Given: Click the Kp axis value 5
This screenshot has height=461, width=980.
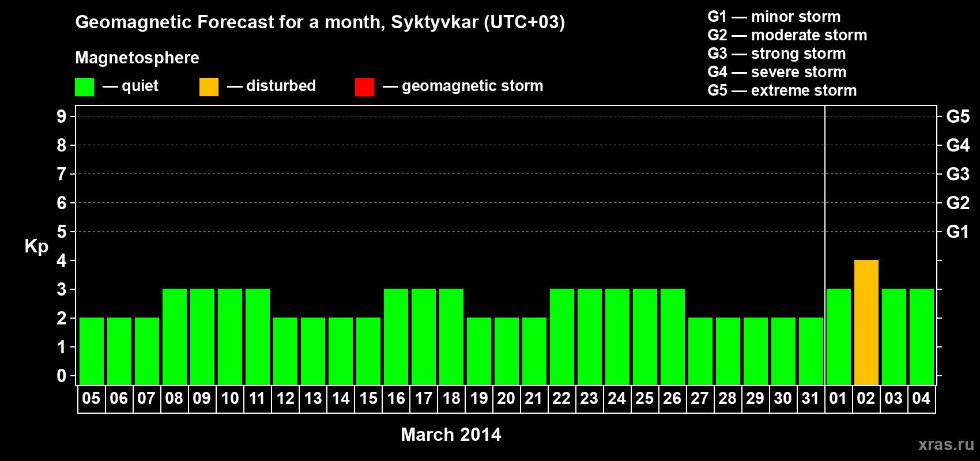Looking at the screenshot, I should (62, 232).
